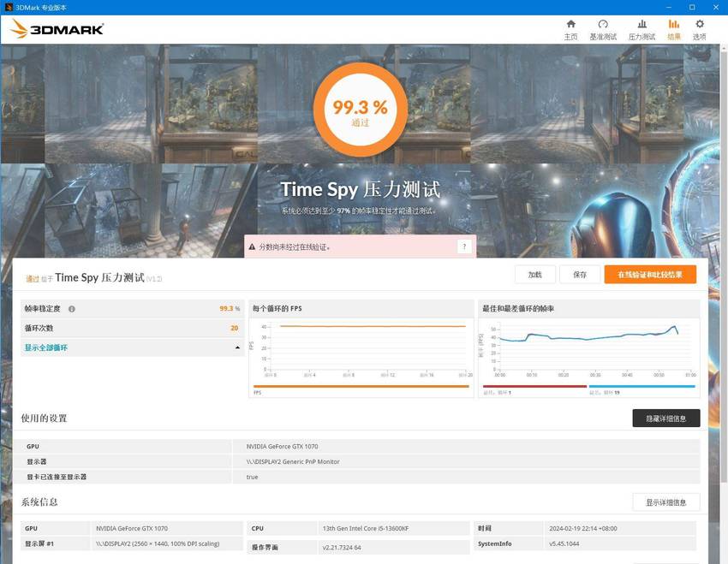Click the 显示全部循环 link

click(x=46, y=347)
